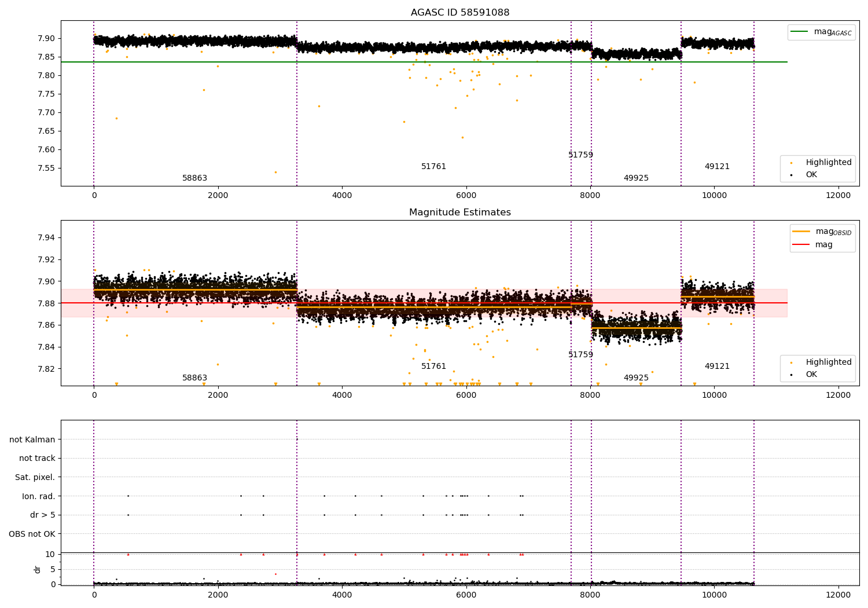Click x-axis tick 10000 in the top plot
The width and height of the screenshot is (868, 608).
pyautogui.click(x=715, y=196)
